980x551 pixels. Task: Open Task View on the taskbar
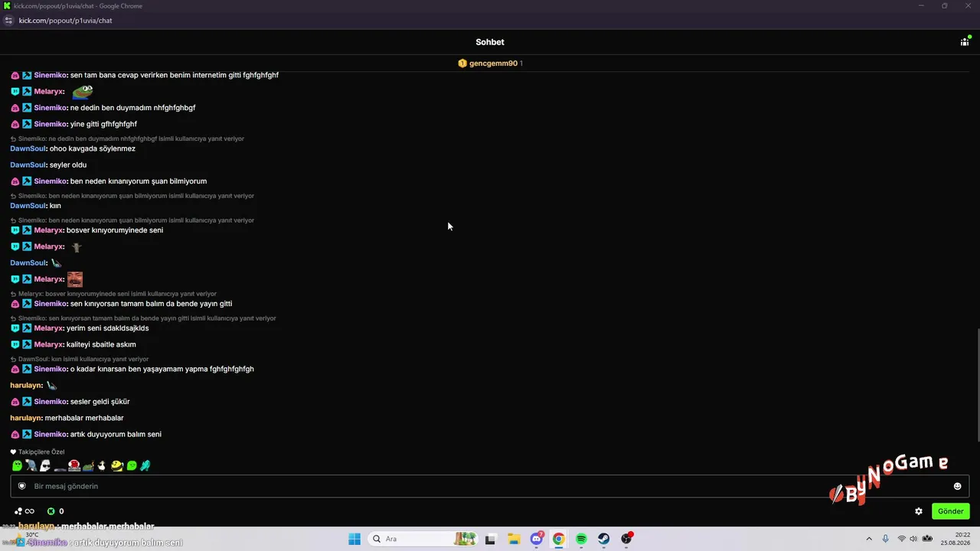click(491, 539)
